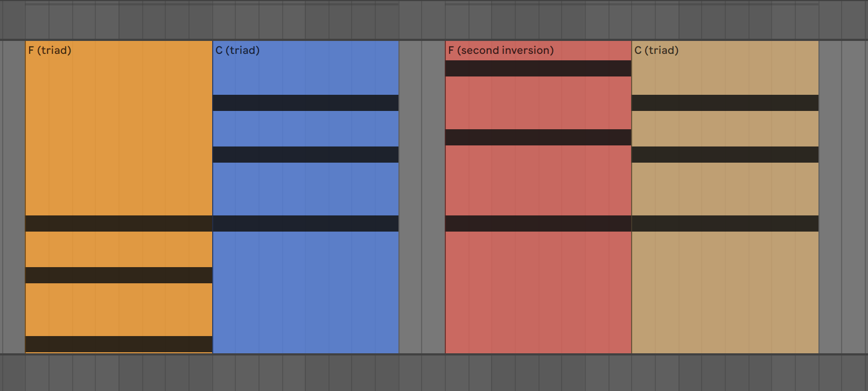
Task: Select lowest note in F (second inversion) clip
Action: click(538, 224)
